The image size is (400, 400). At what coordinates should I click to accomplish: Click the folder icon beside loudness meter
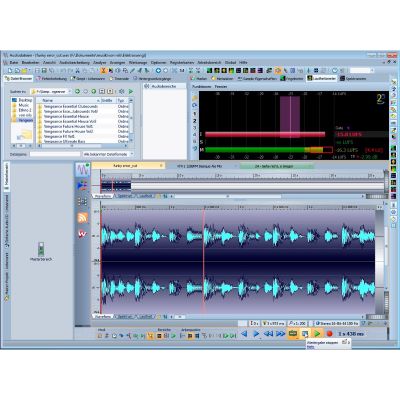195,98
